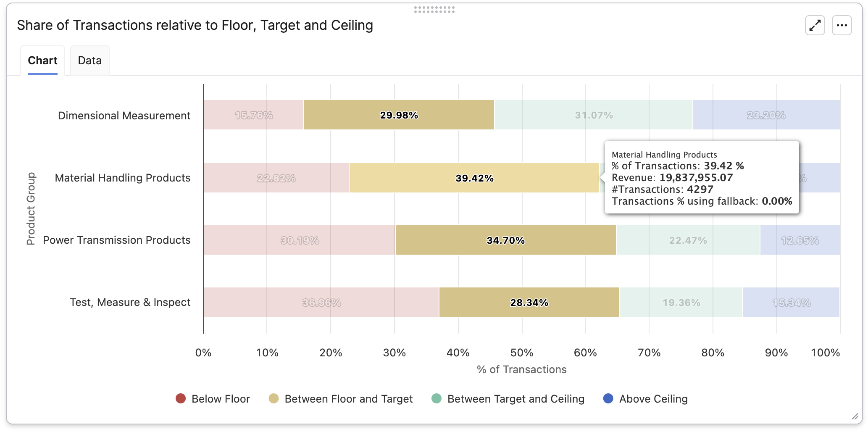Click the 22.47% Between Target and Ceiling segment

[x=688, y=240]
